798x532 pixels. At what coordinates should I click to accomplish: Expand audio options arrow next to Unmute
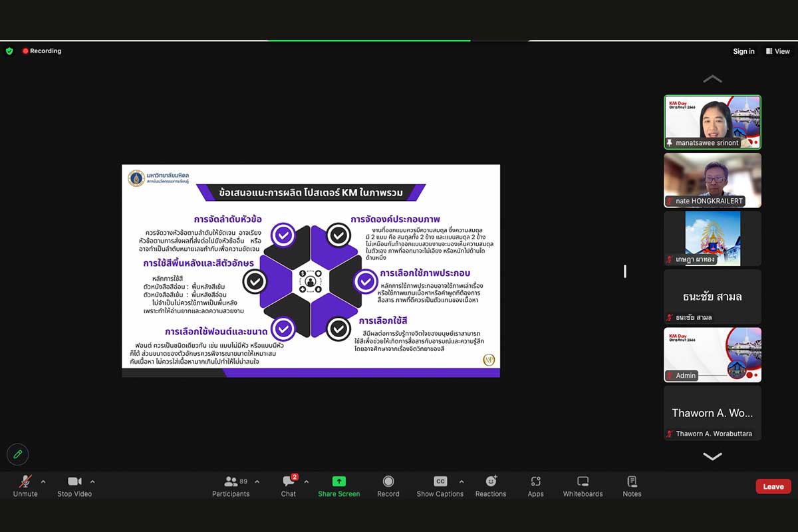[43, 481]
